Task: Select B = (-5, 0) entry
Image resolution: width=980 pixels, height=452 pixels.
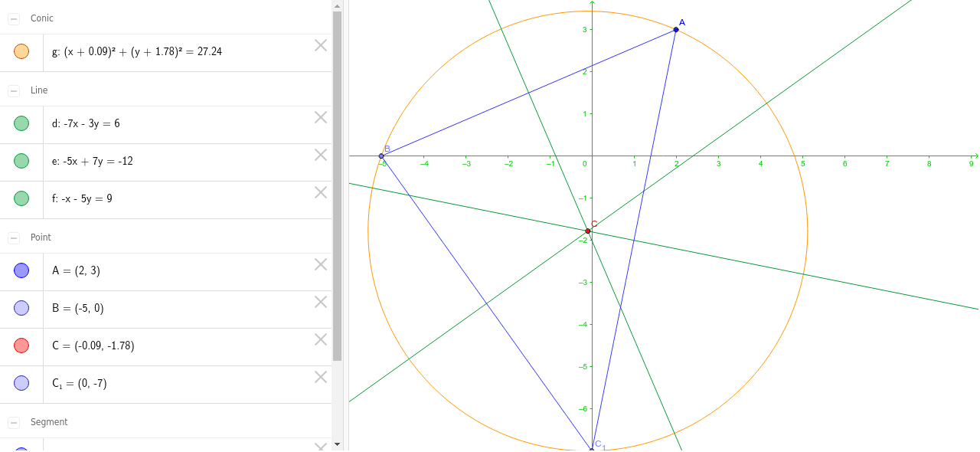Action: click(x=78, y=309)
